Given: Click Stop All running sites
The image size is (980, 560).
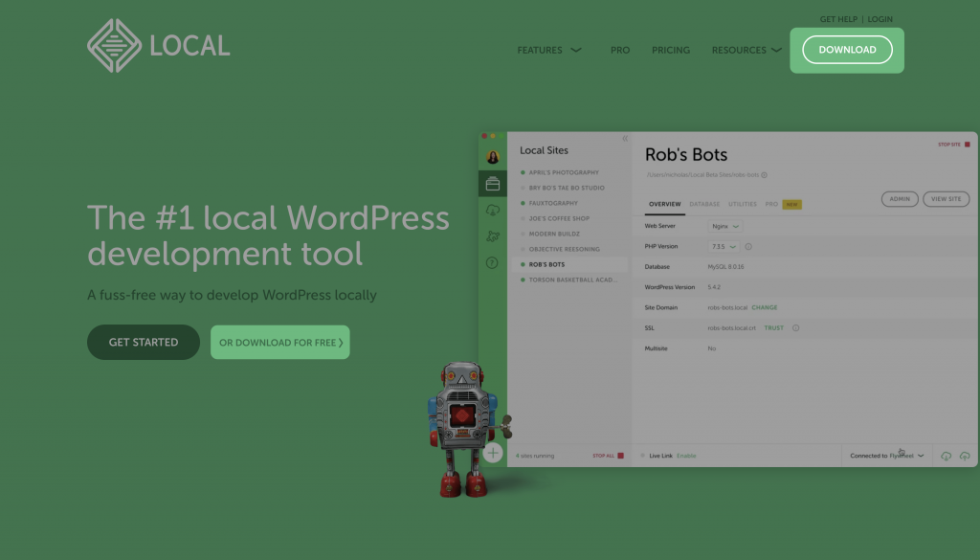Looking at the screenshot, I should tap(603, 456).
